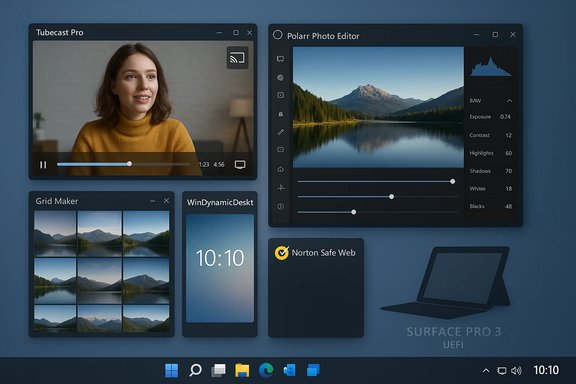Minimize the Polarr Photo Editor window
576x384 pixels.
[476, 35]
